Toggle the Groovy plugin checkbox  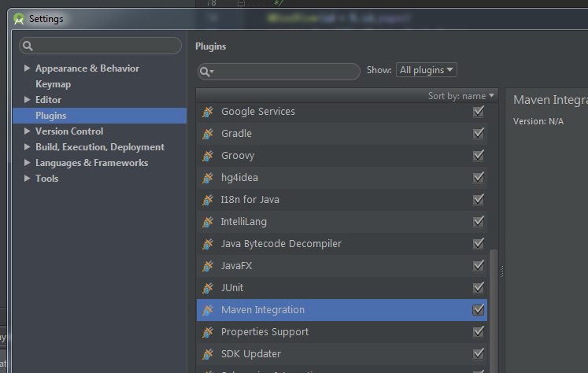coord(479,156)
